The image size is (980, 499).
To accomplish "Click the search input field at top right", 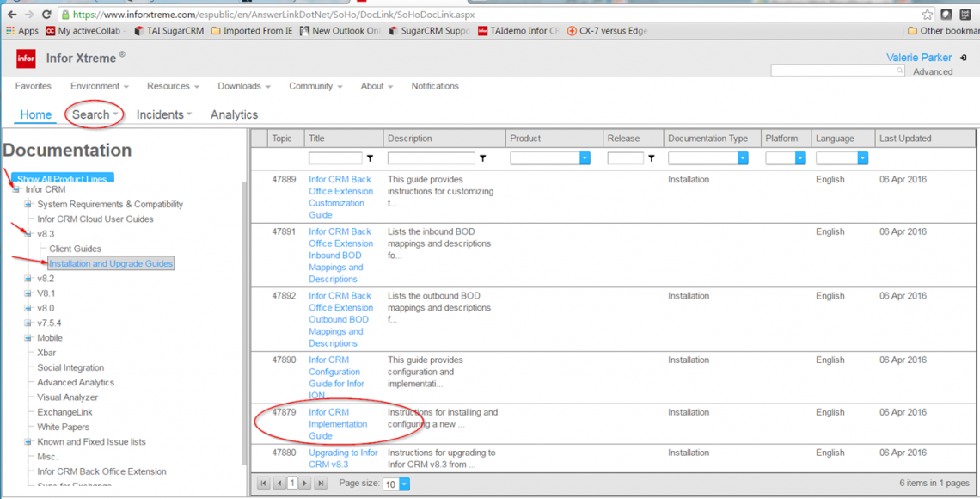I will click(832, 71).
